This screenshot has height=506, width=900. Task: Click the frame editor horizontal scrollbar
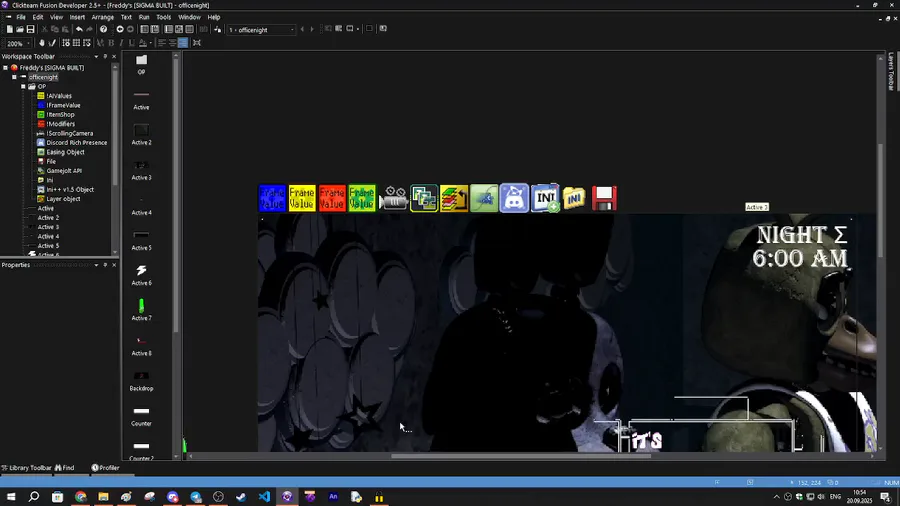click(521, 457)
